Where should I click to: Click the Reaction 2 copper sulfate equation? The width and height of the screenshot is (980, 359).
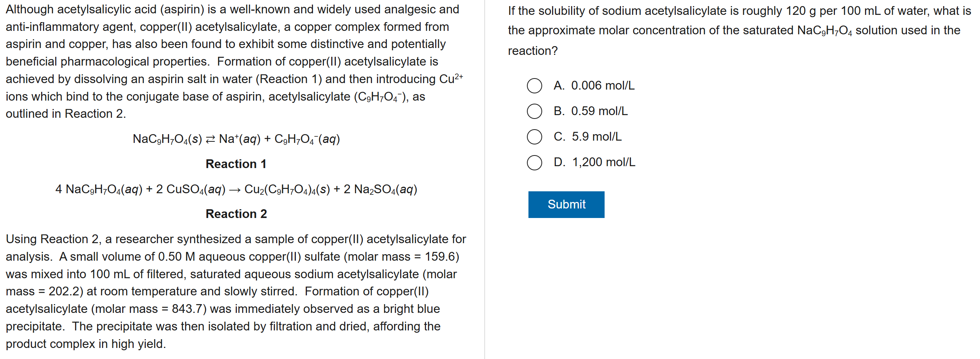(x=236, y=189)
